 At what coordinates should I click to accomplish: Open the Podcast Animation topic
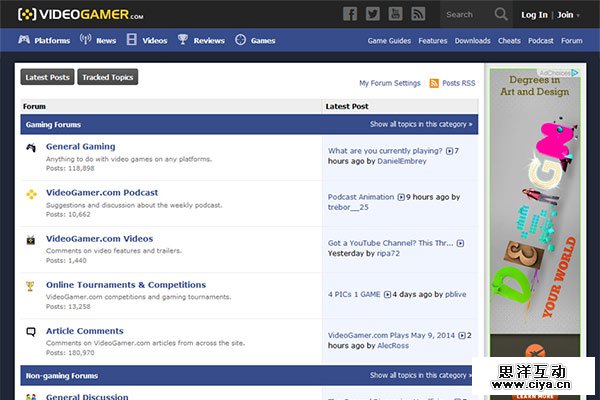[x=361, y=197]
